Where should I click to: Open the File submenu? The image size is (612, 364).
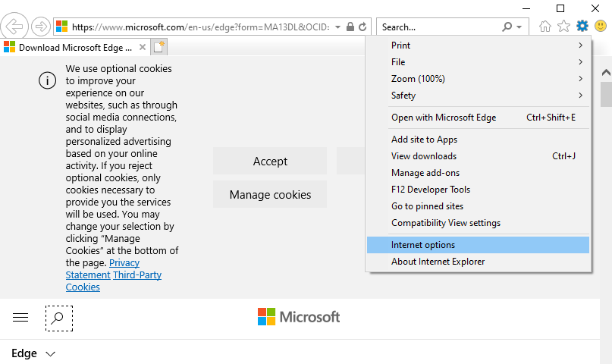(x=478, y=62)
